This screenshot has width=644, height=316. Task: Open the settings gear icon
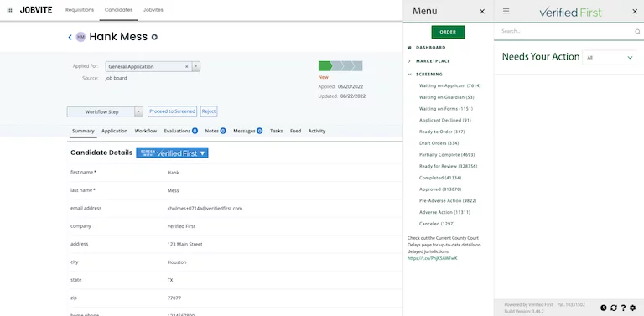pos(632,308)
